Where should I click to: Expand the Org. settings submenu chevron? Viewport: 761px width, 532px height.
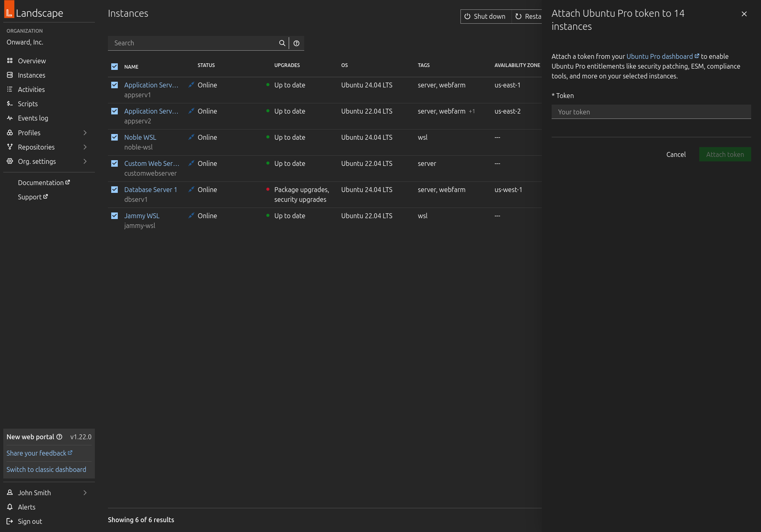click(85, 161)
